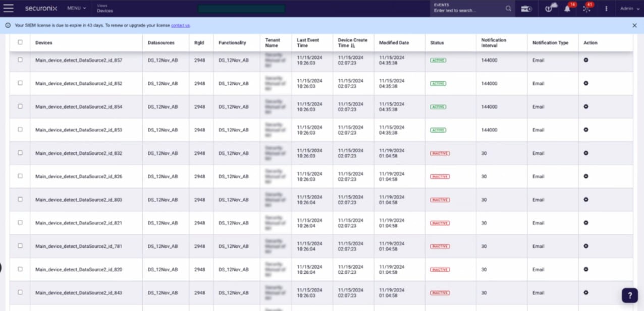Select checkbox for device id_803
Screen dimensions: 644x311
pos(20,199)
